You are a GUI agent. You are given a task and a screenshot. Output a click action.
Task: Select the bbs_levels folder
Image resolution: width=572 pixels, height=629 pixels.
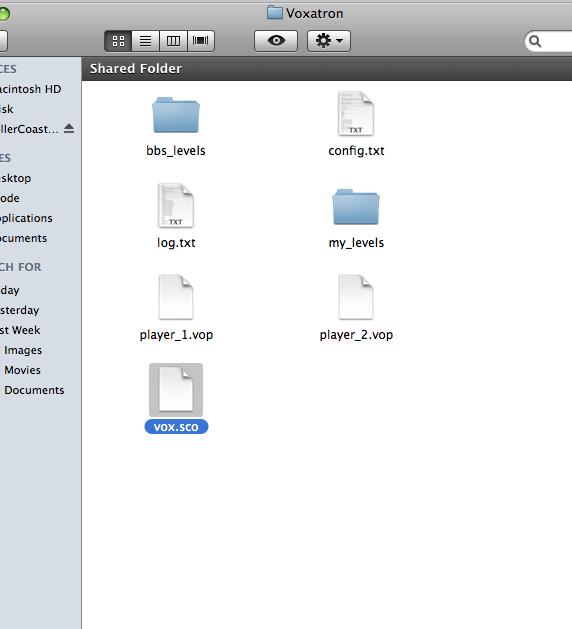pyautogui.click(x=176, y=115)
